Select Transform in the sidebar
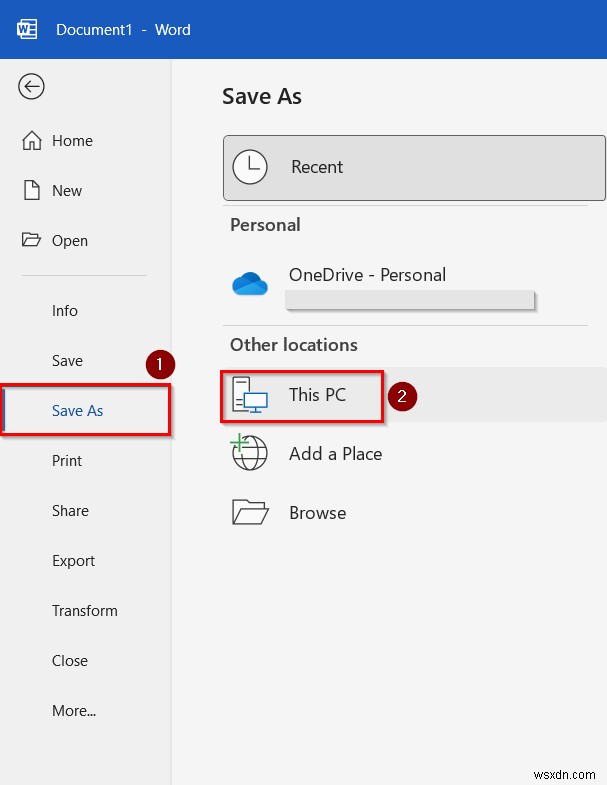This screenshot has height=785, width=607. [x=86, y=611]
